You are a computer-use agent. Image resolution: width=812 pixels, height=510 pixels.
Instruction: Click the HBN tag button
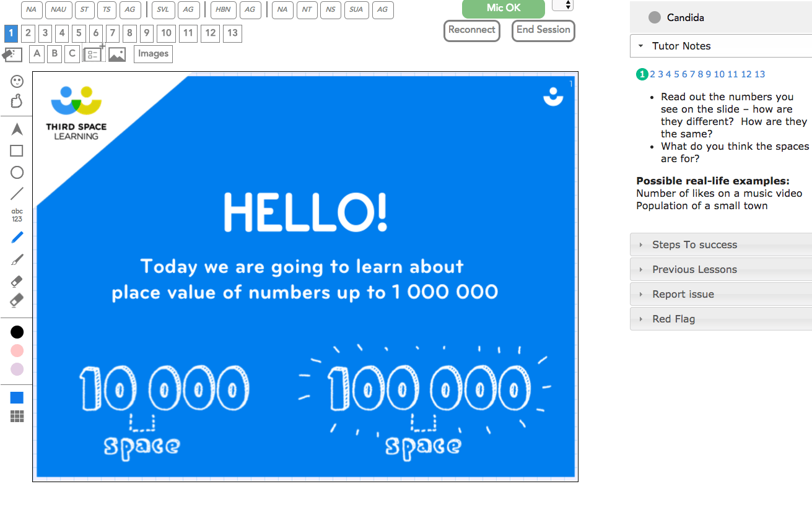pos(224,10)
